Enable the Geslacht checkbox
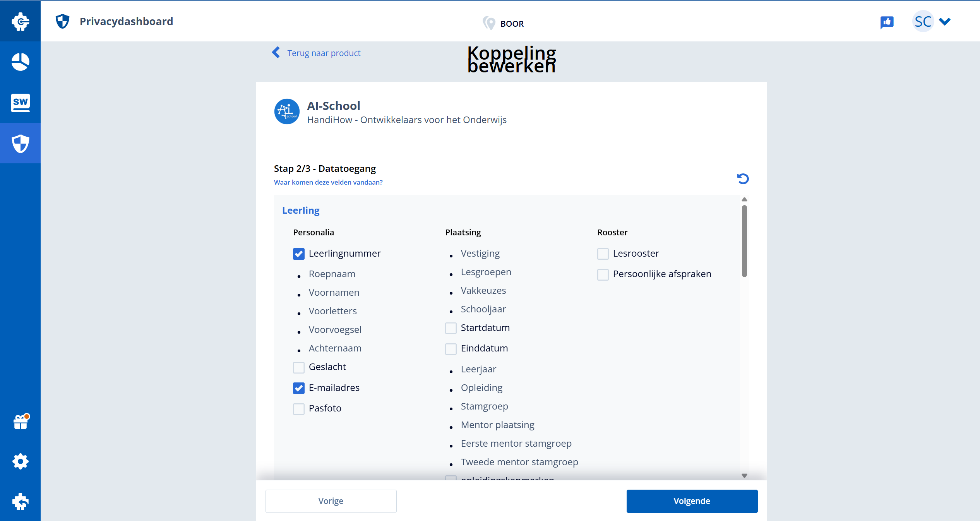The height and width of the screenshot is (521, 980). (298, 368)
